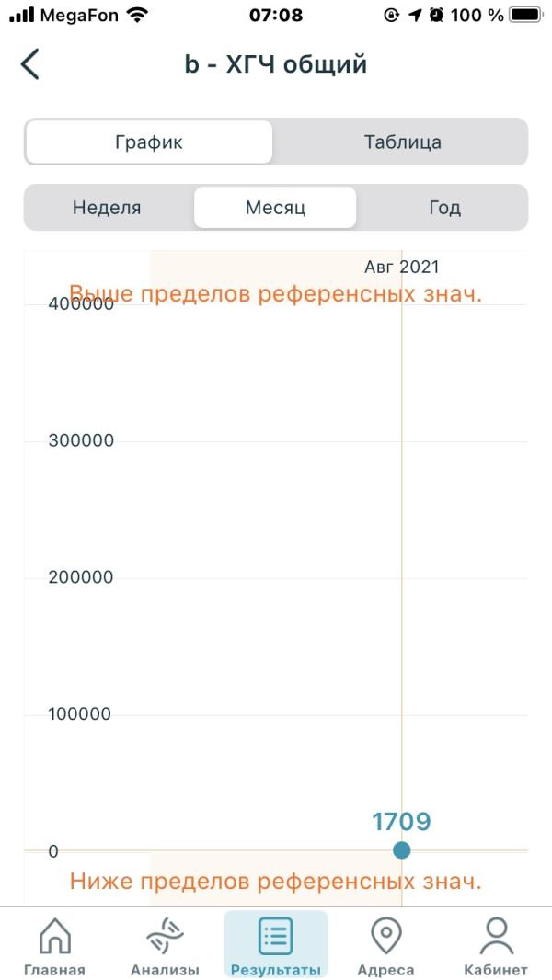This screenshot has height=980, width=552.
Task: Tap the Адреса location pin icon
Action: coord(385,937)
